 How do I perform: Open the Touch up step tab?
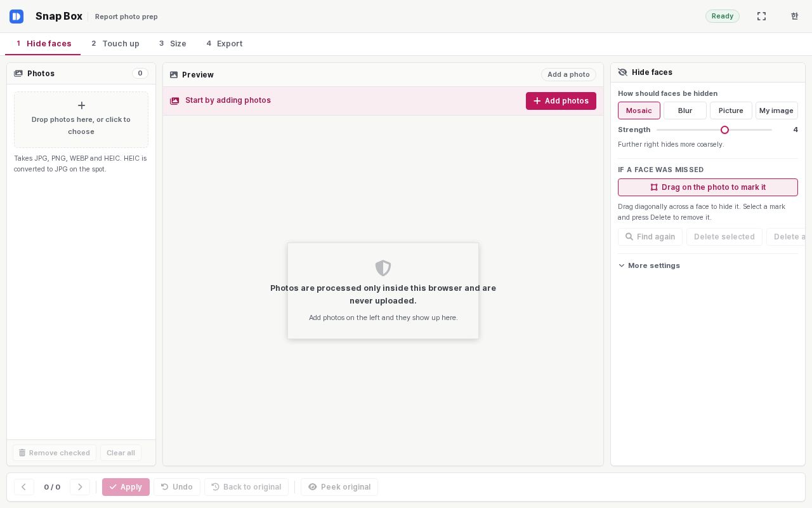[x=115, y=44]
